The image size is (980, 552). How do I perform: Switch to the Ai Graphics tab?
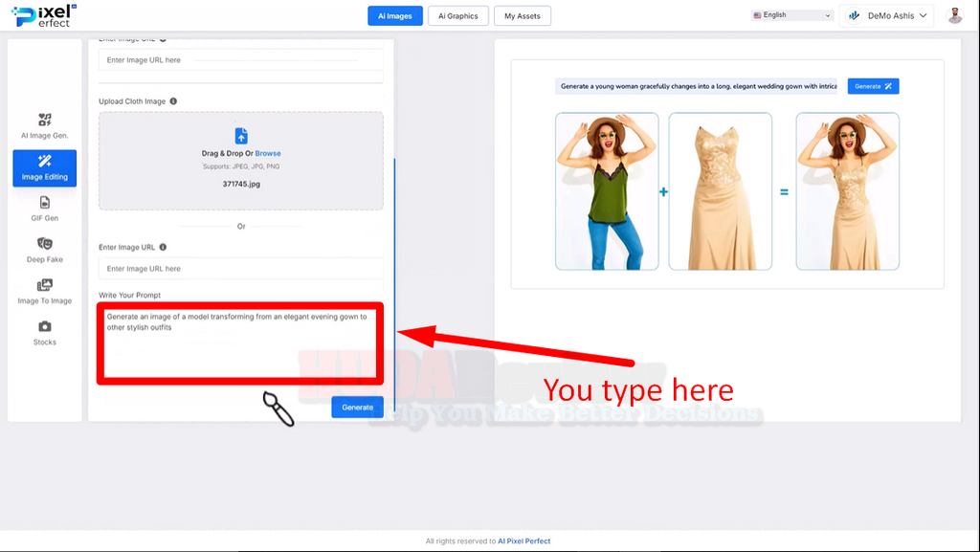(x=458, y=16)
